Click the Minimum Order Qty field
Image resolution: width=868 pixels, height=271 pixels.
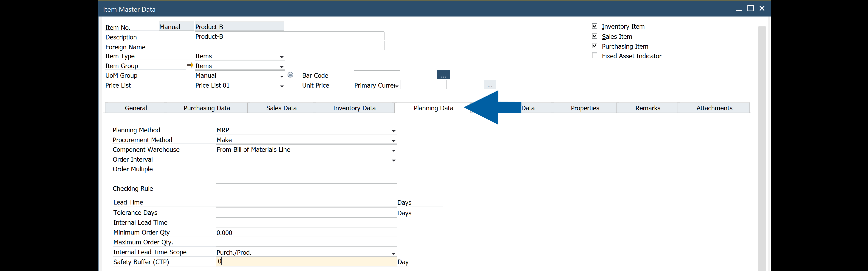click(x=306, y=232)
